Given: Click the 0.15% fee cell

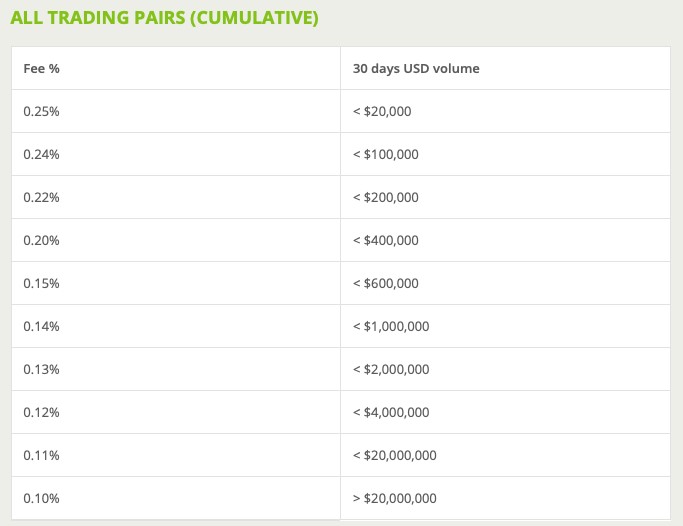Looking at the screenshot, I should click(176, 283).
